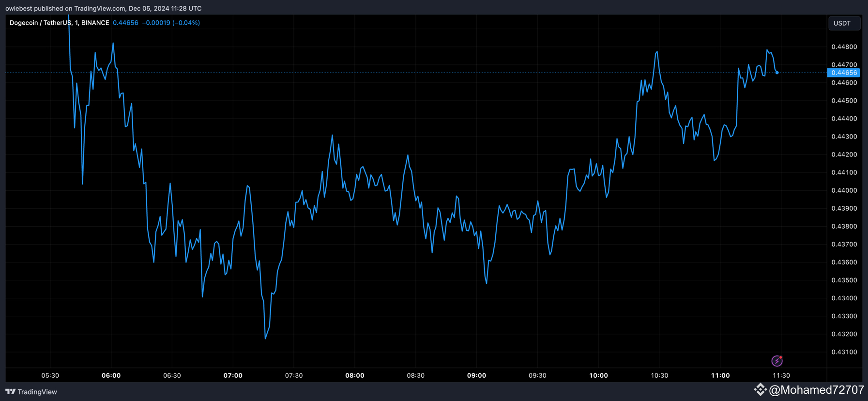Click the 0.44800 price axis label

pos(844,47)
